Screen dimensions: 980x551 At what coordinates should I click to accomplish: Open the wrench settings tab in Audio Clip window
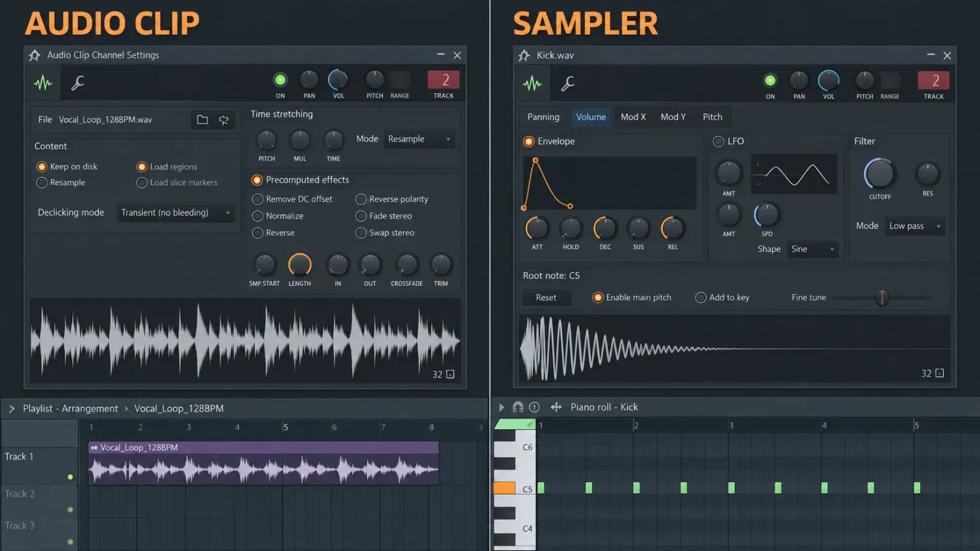78,83
